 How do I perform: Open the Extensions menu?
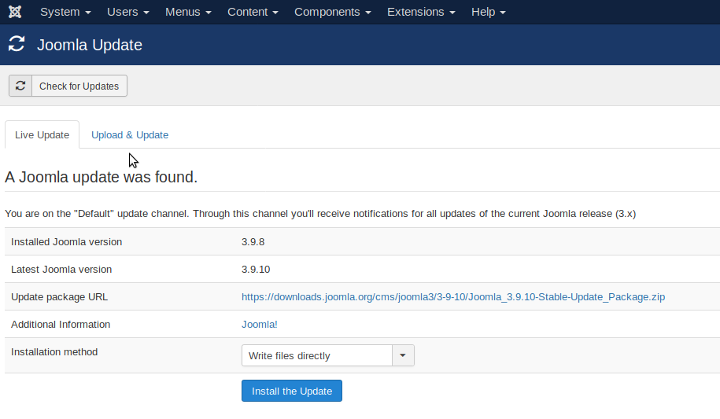coord(421,12)
